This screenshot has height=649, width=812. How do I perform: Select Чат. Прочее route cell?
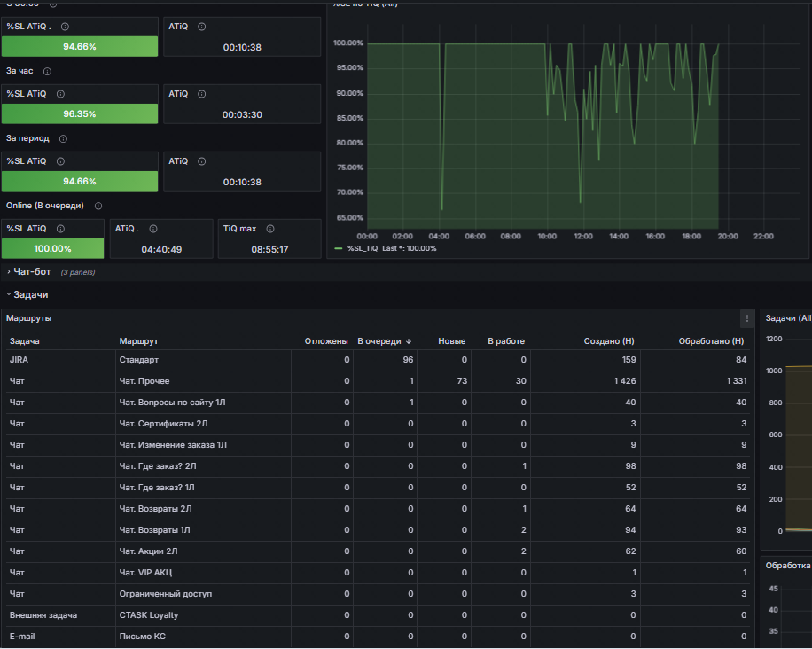(144, 381)
